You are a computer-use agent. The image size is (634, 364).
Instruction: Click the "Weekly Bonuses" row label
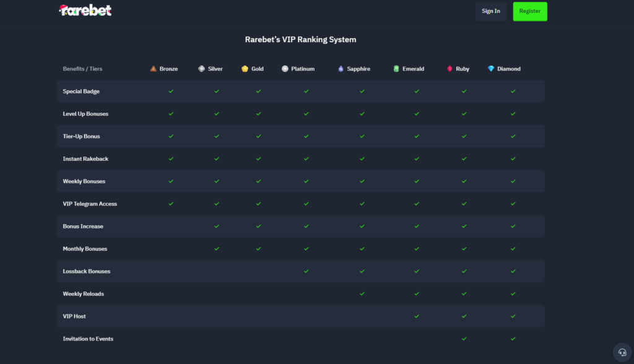click(x=84, y=181)
